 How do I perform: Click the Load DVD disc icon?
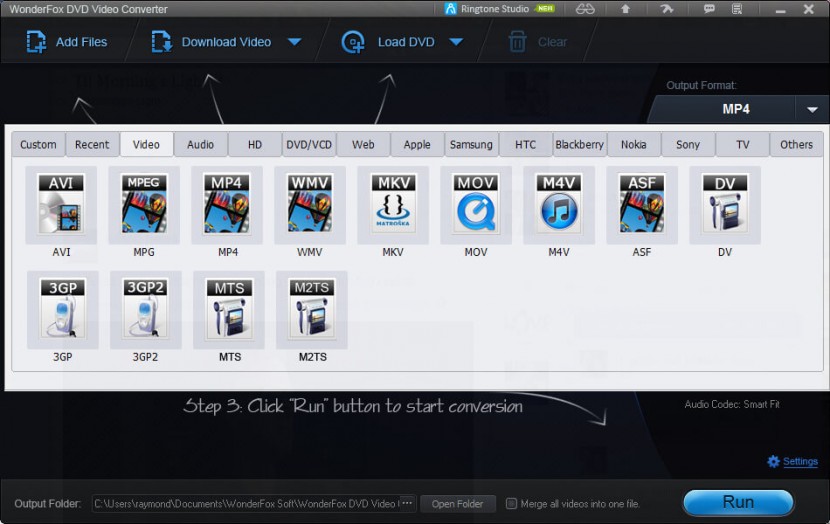pos(353,42)
